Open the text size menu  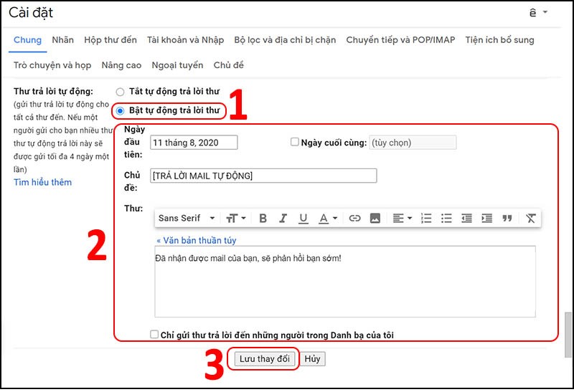tap(236, 219)
